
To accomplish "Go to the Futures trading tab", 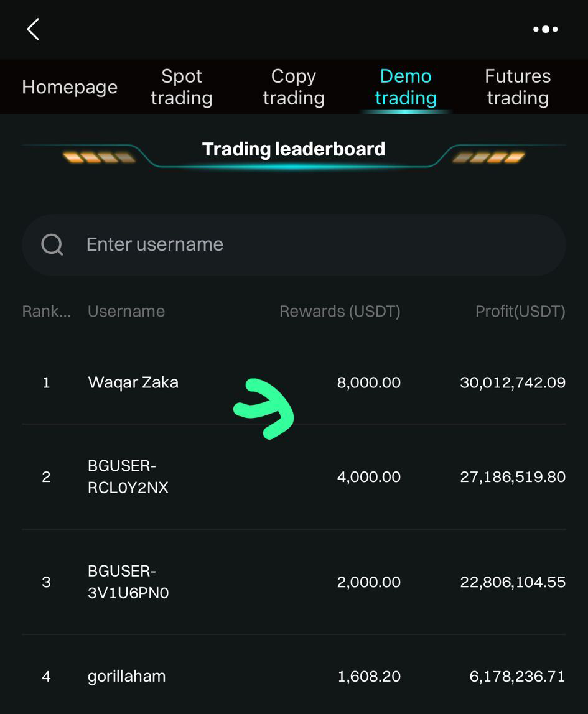I will [x=518, y=87].
